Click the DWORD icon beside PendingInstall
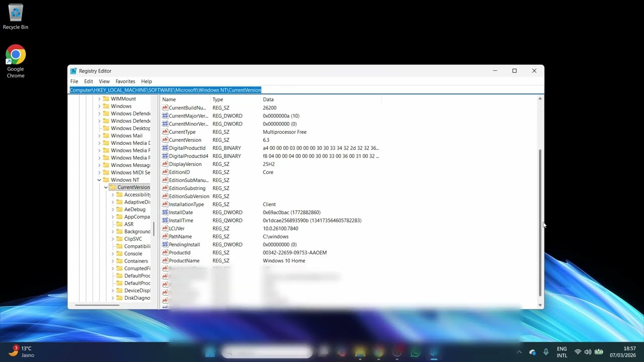This screenshot has height=362, width=644. pyautogui.click(x=165, y=244)
